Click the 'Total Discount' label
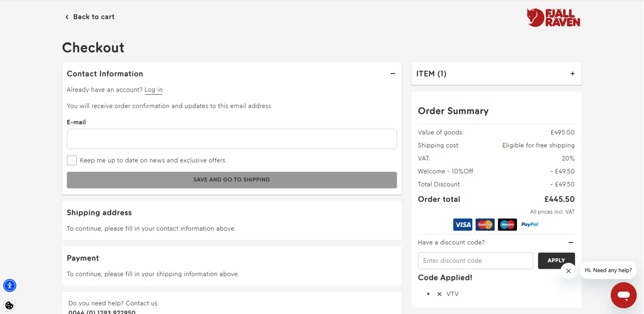This screenshot has height=314, width=644. pos(439,184)
